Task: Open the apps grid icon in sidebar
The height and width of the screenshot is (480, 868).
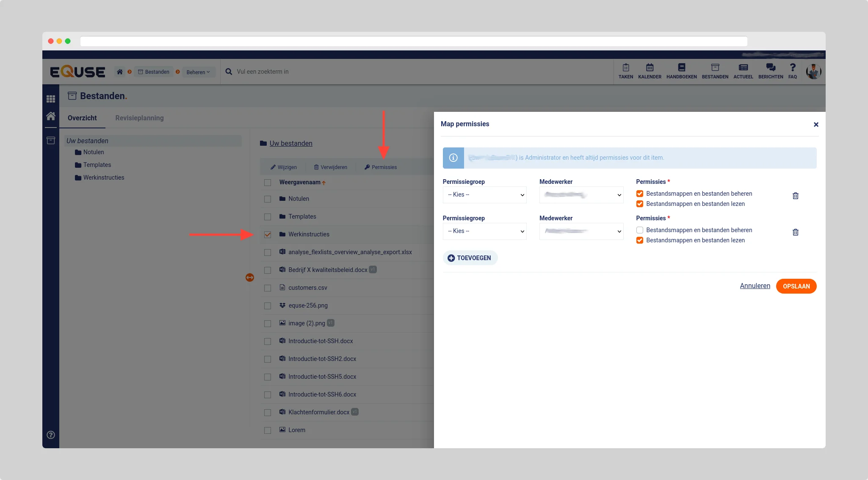Action: (x=51, y=99)
